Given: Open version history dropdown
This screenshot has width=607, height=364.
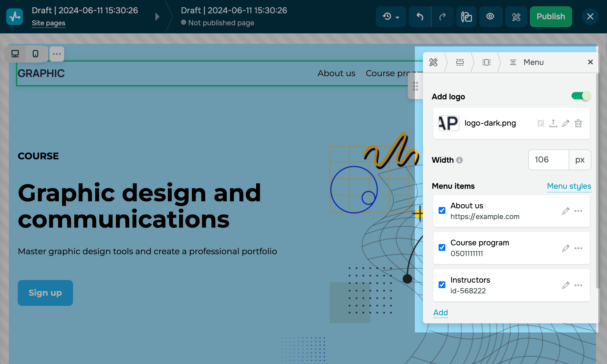Looking at the screenshot, I should click(x=391, y=17).
